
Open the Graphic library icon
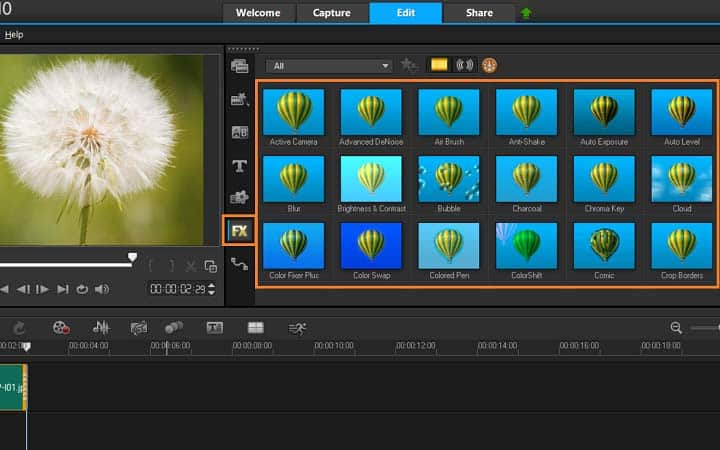[x=239, y=197]
